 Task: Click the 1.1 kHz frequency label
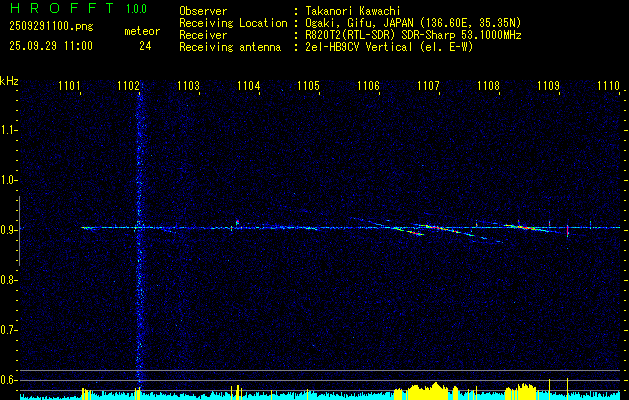[x=6, y=130]
